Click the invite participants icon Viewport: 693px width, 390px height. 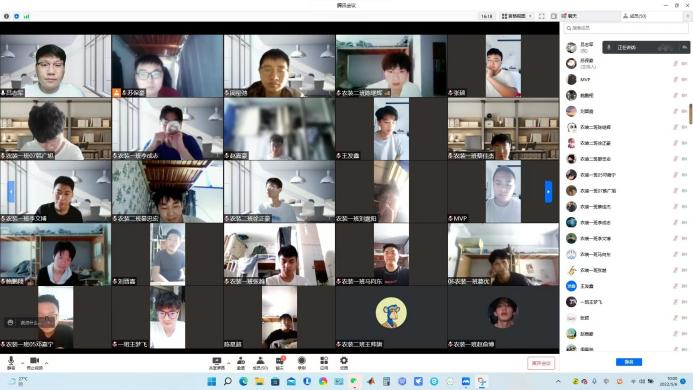pos(240,363)
